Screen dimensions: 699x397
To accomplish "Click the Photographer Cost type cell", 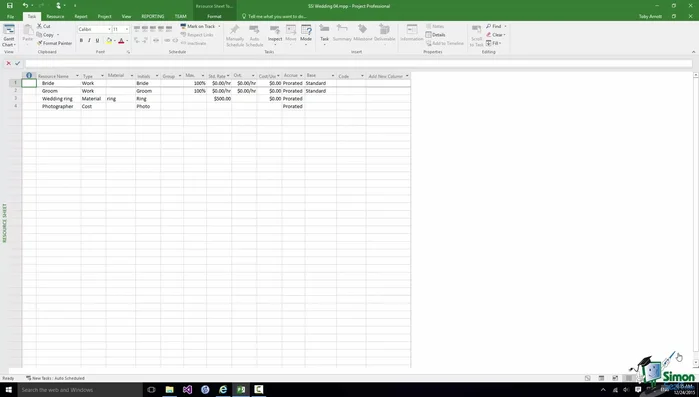I will point(93,106).
